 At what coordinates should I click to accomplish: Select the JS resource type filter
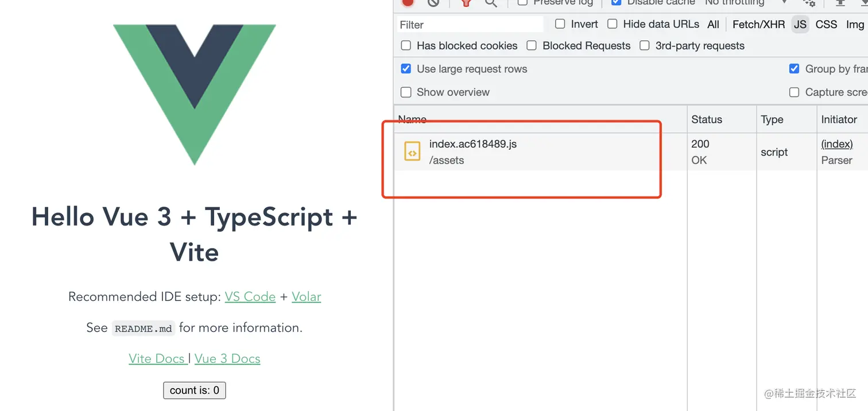[x=800, y=24]
